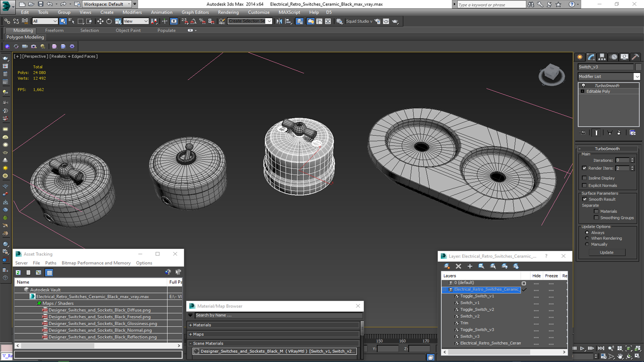644x362 pixels.
Task: Enable Isoline Display checkbox
Action: 585,178
